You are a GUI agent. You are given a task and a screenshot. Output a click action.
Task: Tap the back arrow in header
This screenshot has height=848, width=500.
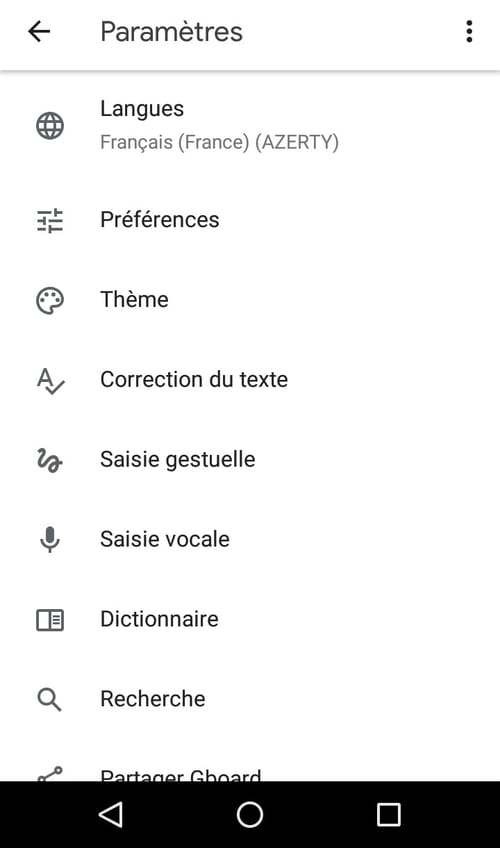[x=39, y=31]
